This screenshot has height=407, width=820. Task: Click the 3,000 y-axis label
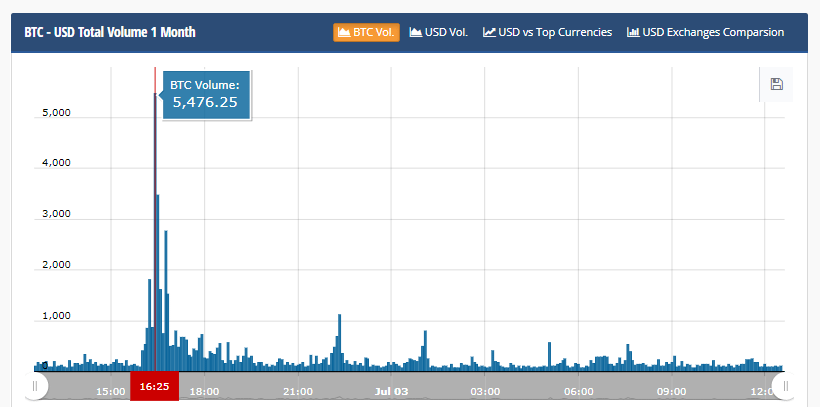pyautogui.click(x=56, y=214)
